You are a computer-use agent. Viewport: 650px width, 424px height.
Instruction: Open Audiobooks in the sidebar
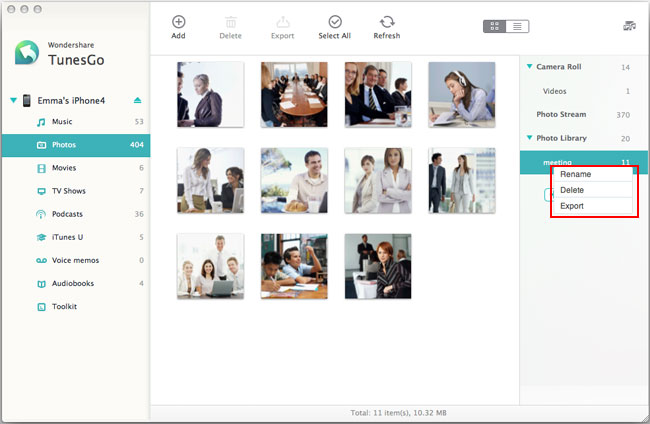(x=76, y=283)
